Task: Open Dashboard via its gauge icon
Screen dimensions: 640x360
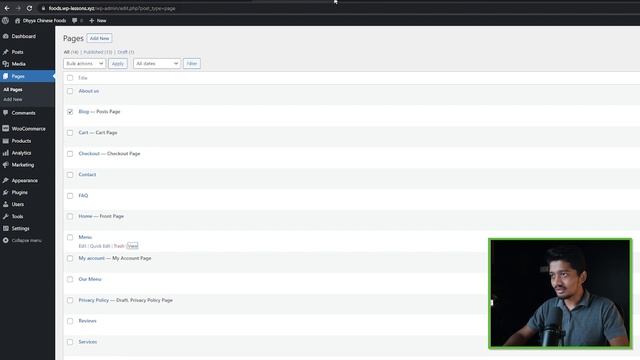Action: click(x=6, y=36)
